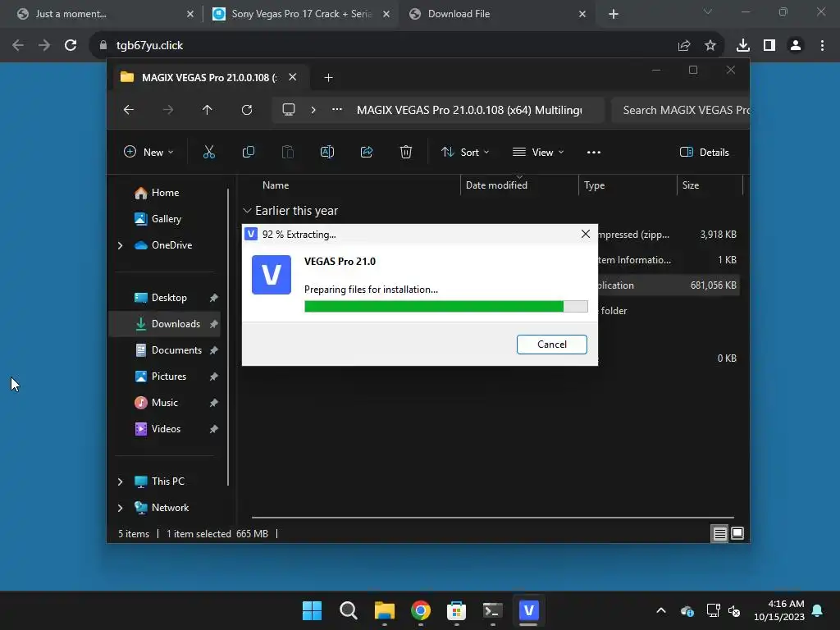Expand the This PC tree node
840x630 pixels.
(x=120, y=481)
